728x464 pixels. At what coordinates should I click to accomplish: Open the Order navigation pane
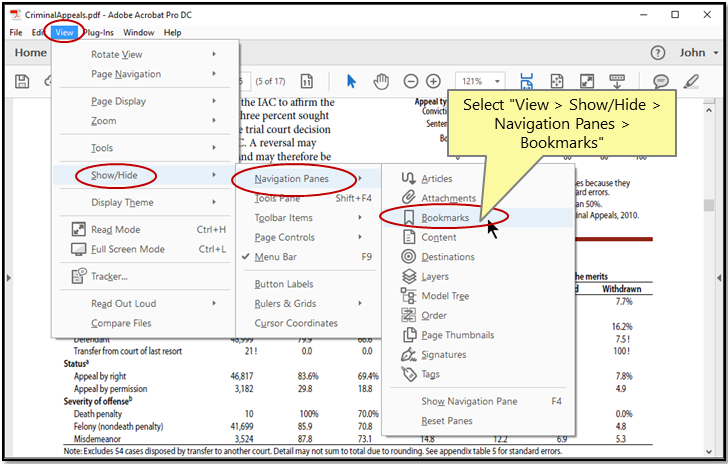tap(478, 315)
